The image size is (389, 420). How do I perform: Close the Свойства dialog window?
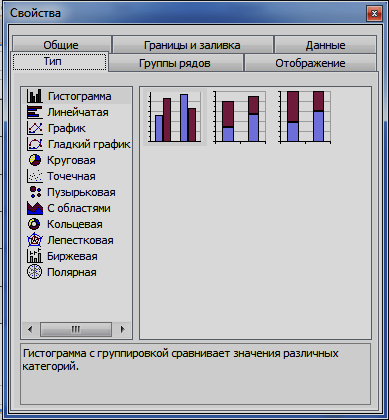point(374,13)
